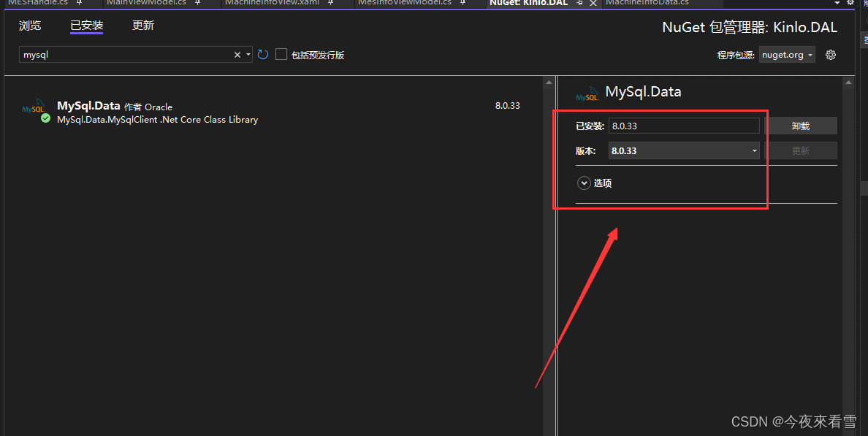Switch to MainViewModel.cs document tab
Viewport: 868px width, 436px height.
tap(146, 3)
